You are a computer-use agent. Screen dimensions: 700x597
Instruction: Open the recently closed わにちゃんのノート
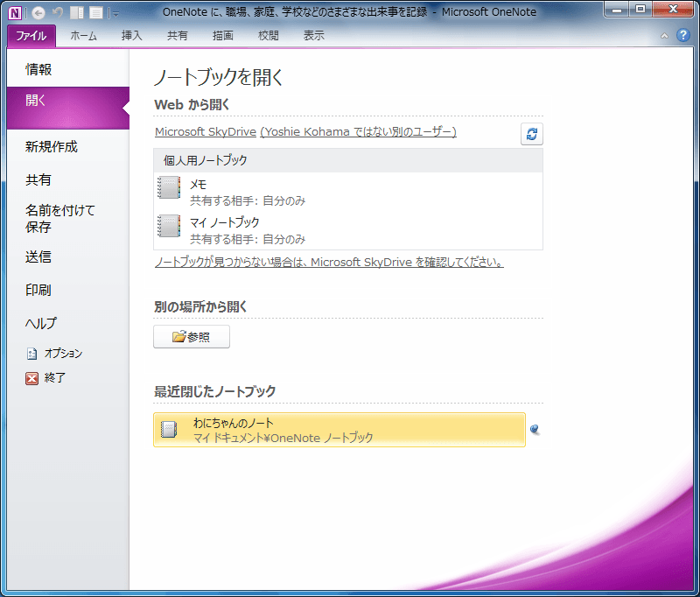[x=339, y=430]
